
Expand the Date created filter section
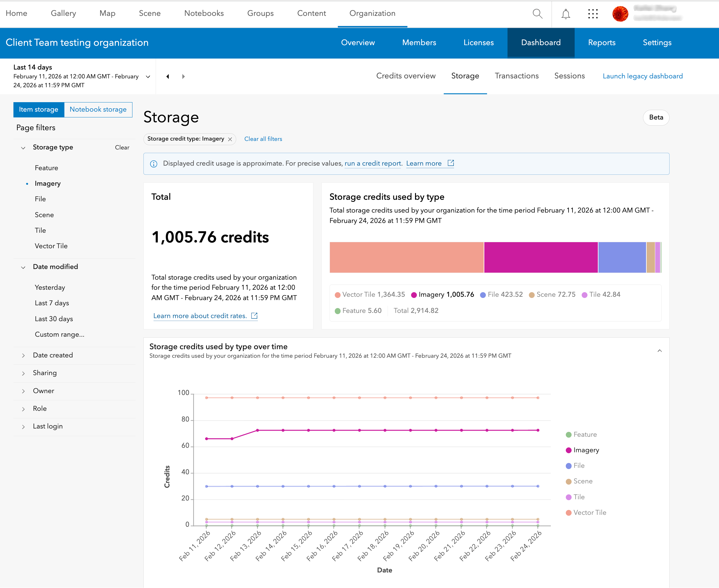coord(53,355)
